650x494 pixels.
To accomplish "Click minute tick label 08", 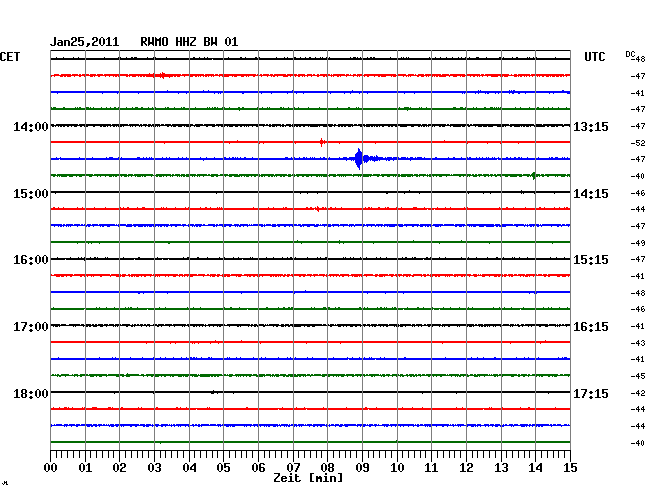I will tap(327, 467).
